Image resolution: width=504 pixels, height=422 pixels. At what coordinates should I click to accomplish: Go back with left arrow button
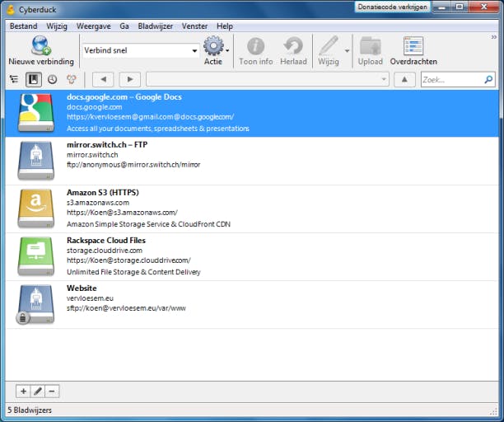click(103, 79)
